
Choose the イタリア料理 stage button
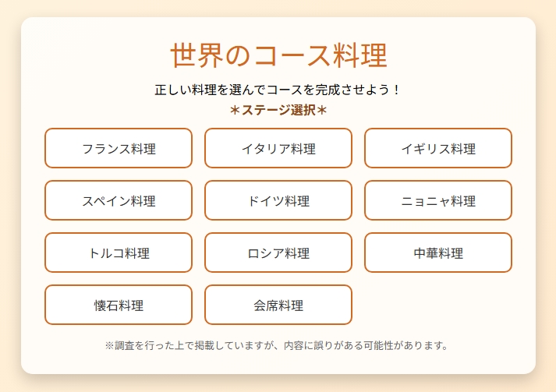click(x=278, y=148)
